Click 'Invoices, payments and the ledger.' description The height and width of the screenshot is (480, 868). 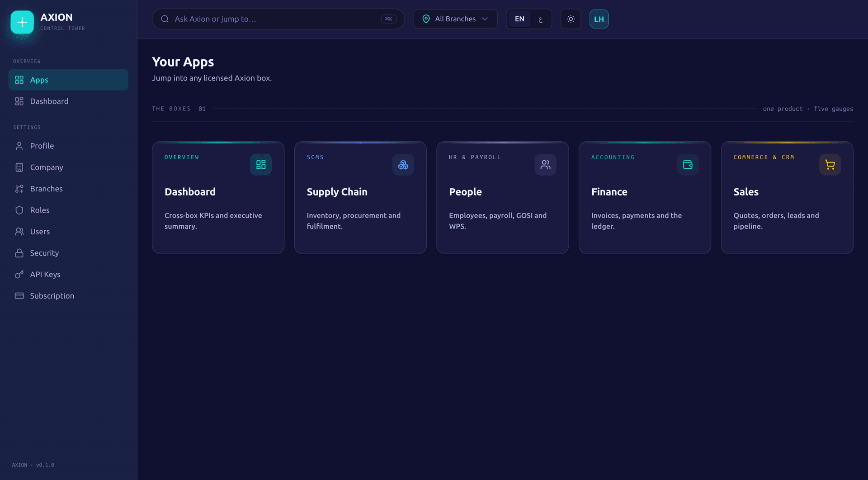click(x=637, y=221)
